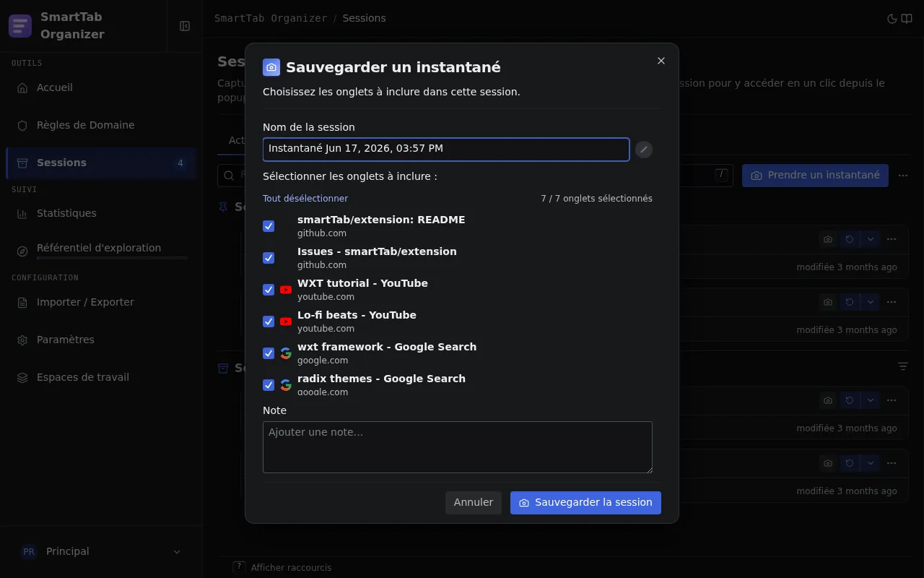
Task: Click the filter lines icon in Sessions page
Action: coord(903,367)
